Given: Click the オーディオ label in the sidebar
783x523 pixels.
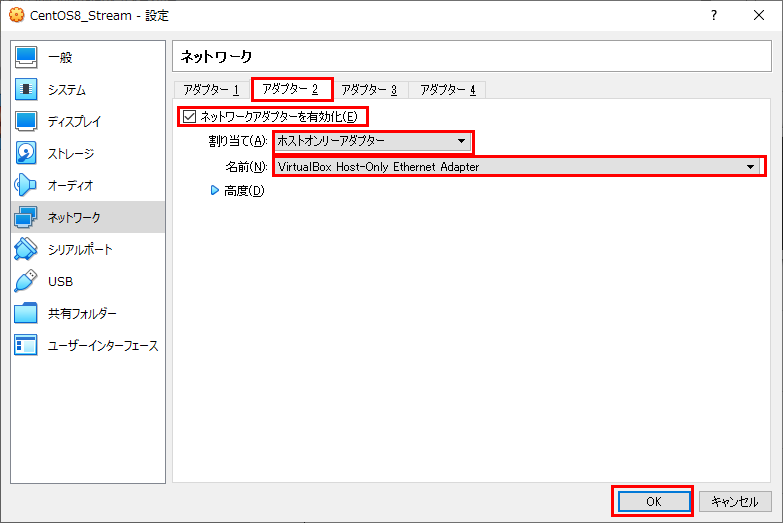Looking at the screenshot, I should coord(71,185).
